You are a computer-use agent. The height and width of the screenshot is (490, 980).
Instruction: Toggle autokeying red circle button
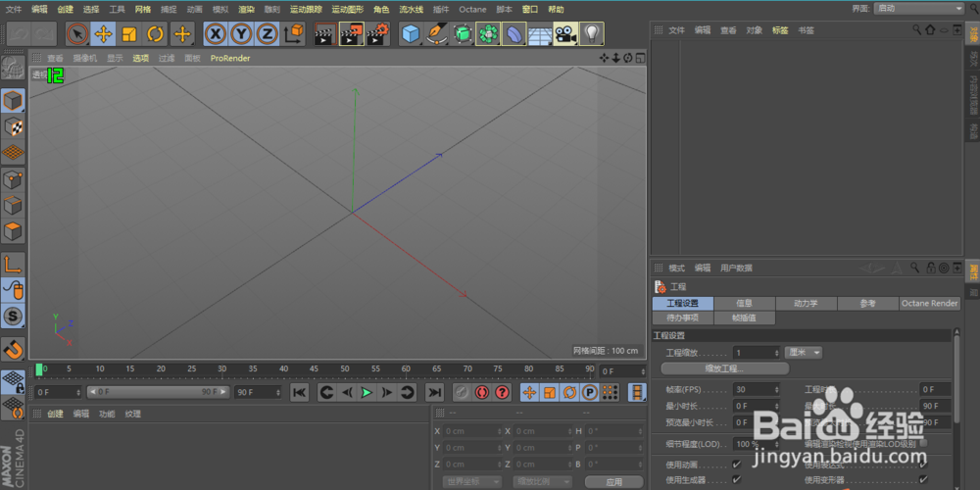click(x=481, y=393)
